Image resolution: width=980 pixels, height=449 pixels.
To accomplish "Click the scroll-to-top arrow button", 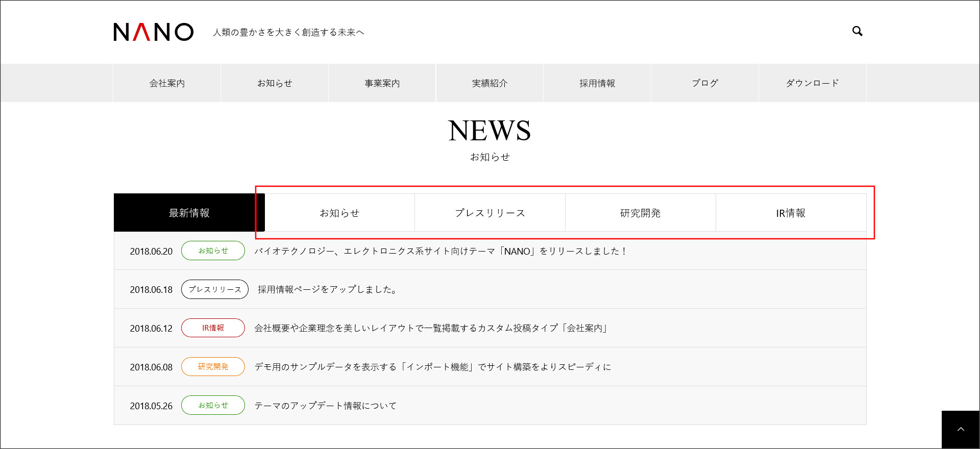I will pos(960,430).
